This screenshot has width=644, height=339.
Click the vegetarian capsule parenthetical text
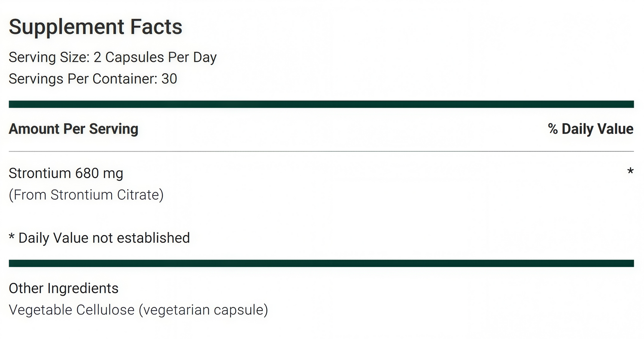tap(203, 310)
